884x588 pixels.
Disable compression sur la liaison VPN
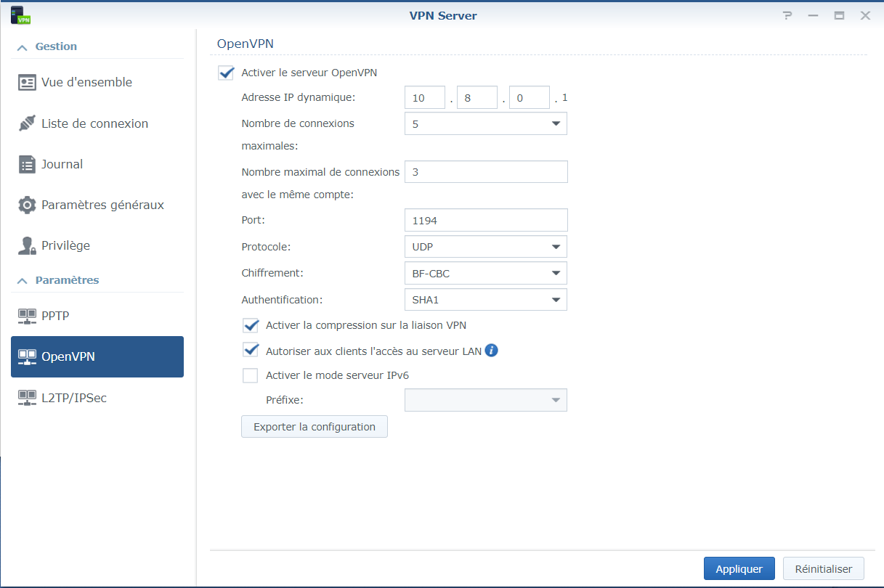click(251, 325)
